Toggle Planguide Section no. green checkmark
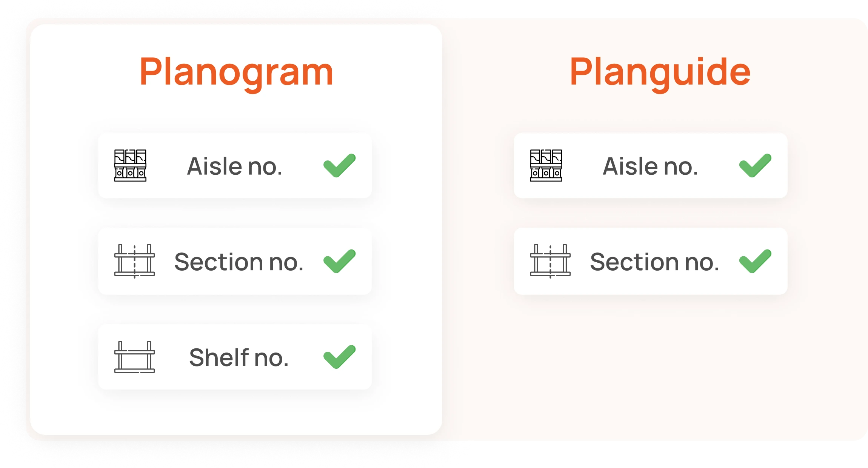This screenshot has width=868, height=468. [x=755, y=261]
